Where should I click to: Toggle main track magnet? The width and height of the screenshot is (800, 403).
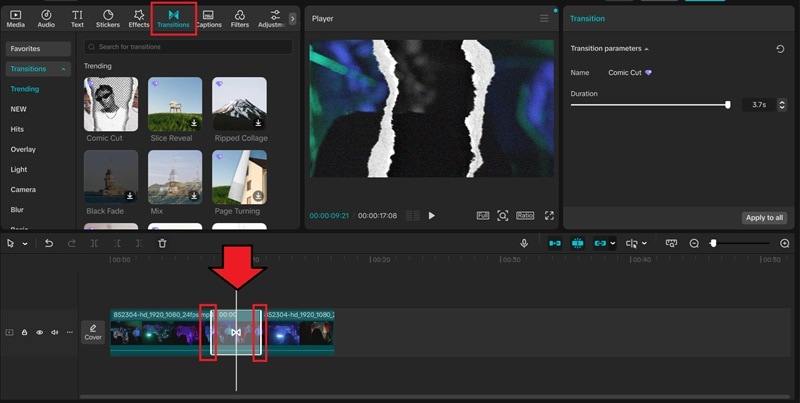555,244
